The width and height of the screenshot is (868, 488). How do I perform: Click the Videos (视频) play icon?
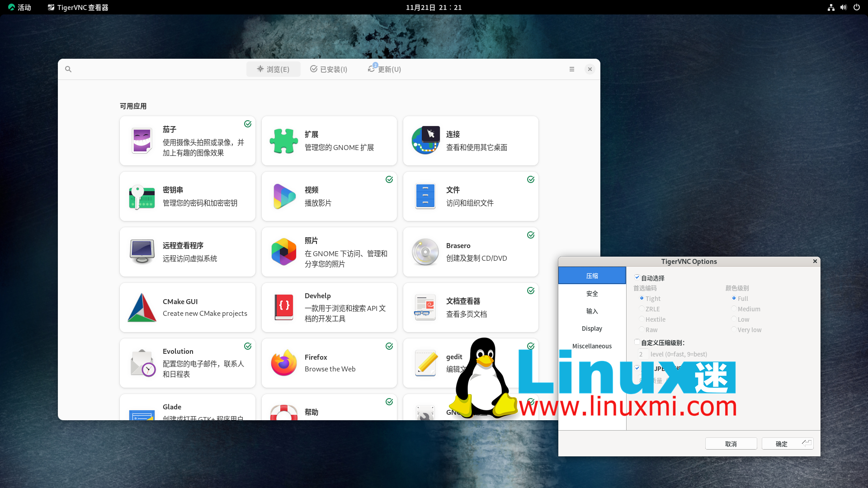point(284,197)
